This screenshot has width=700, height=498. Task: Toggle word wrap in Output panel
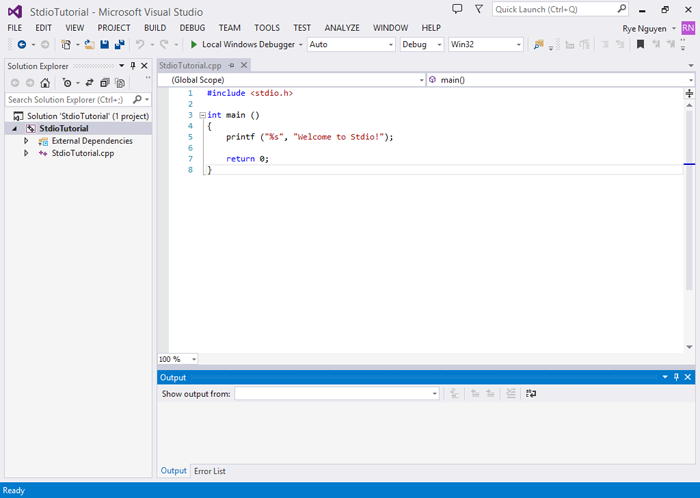tap(531, 394)
